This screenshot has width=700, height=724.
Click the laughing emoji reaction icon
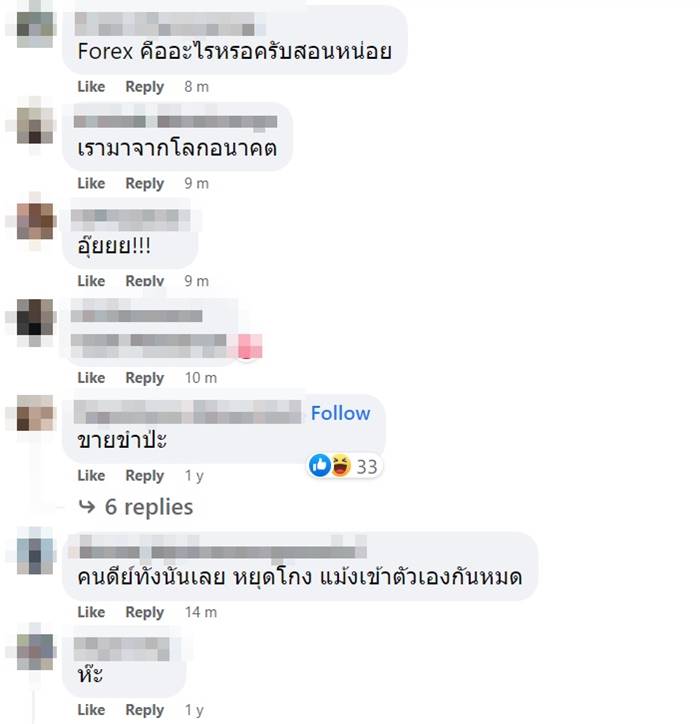(341, 465)
